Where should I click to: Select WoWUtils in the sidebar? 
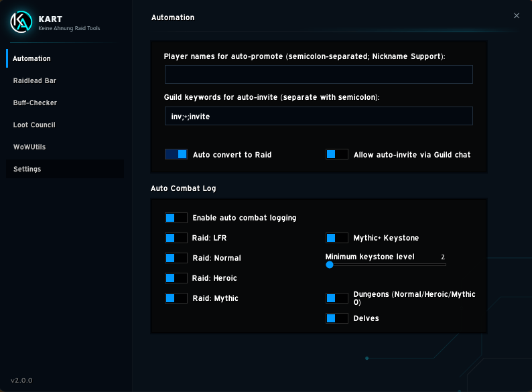point(65,147)
